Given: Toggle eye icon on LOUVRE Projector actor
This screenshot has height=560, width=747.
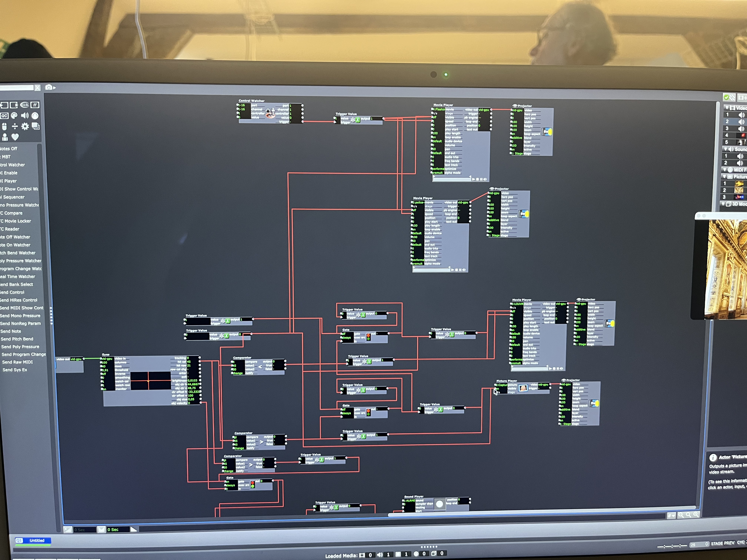Looking at the screenshot, I should pos(578,299).
